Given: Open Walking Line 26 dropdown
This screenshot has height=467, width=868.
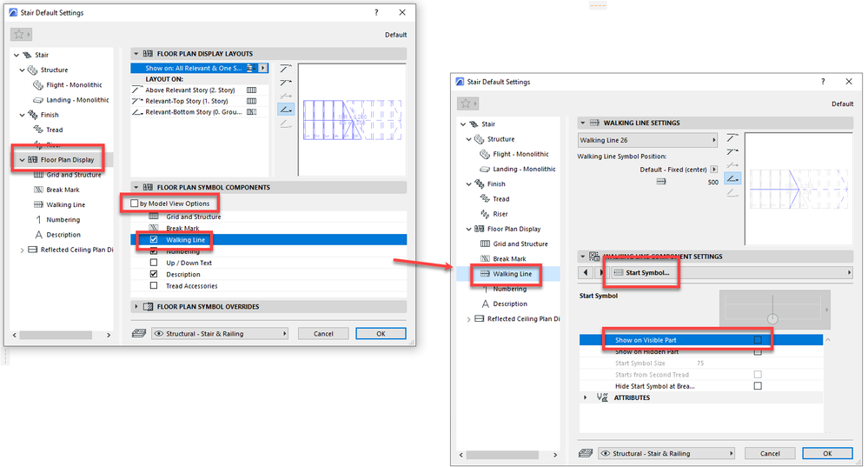Looking at the screenshot, I should click(647, 140).
